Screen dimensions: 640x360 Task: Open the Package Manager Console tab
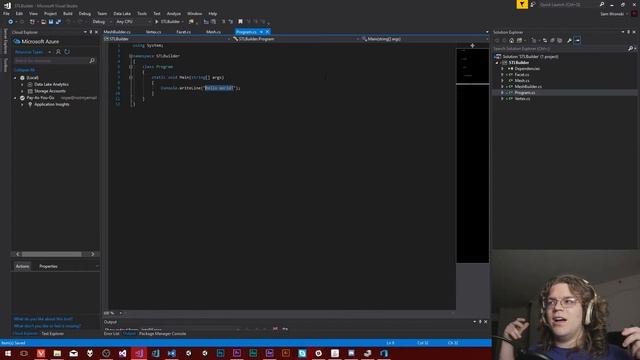pos(162,333)
